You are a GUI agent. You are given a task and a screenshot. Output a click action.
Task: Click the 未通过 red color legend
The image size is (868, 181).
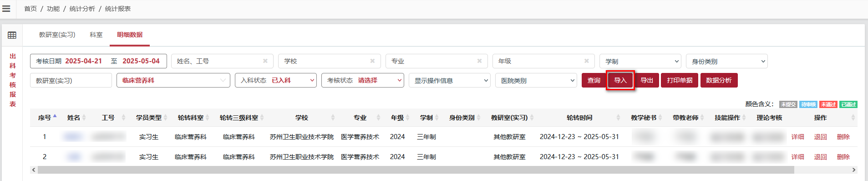(x=828, y=104)
